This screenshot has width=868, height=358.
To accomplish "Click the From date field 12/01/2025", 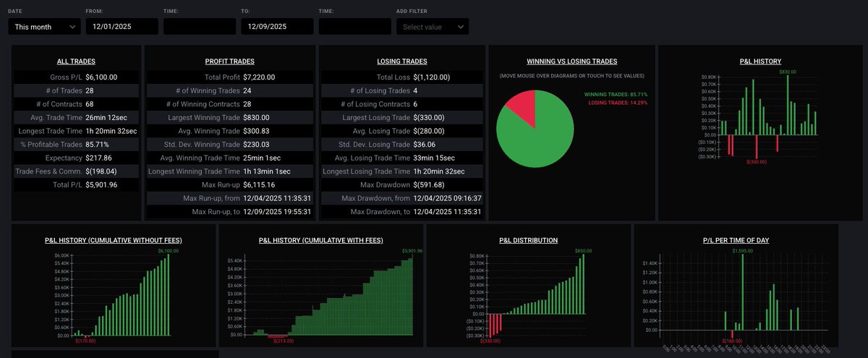I will click(122, 27).
